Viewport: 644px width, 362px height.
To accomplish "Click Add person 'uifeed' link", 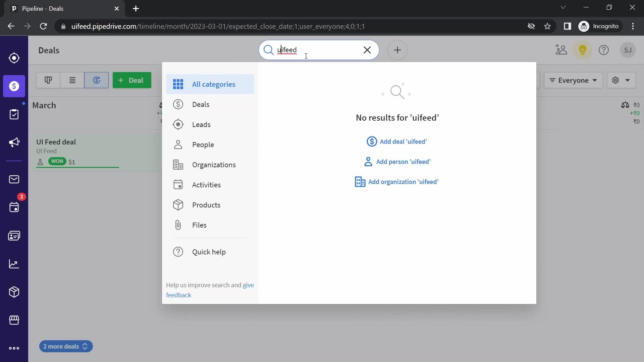I will click(x=397, y=162).
